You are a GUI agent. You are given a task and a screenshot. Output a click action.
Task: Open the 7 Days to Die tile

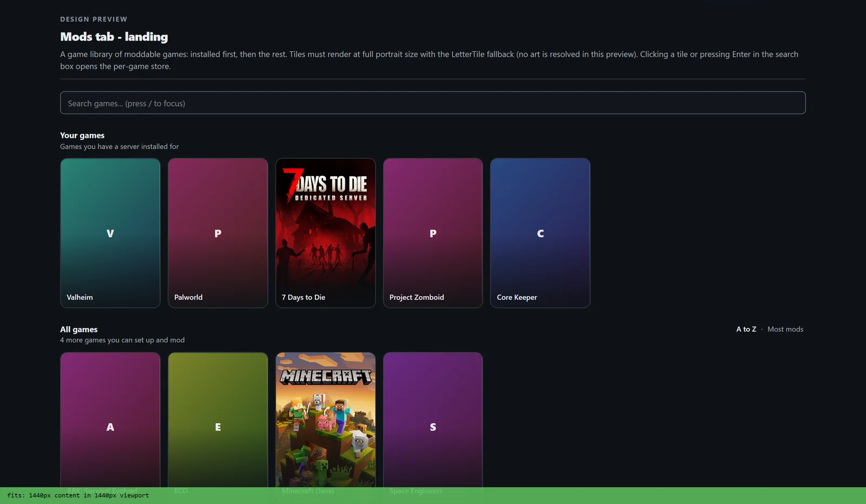325,233
